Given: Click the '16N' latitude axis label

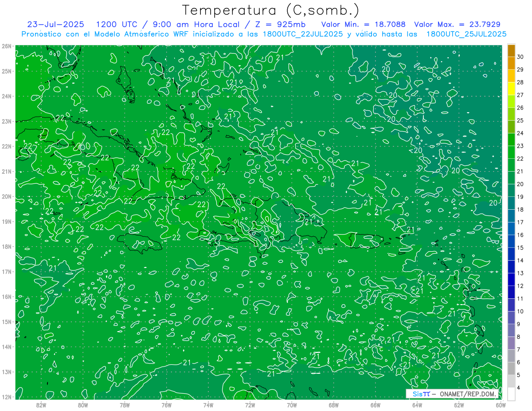Looking at the screenshot, I should [7, 297].
